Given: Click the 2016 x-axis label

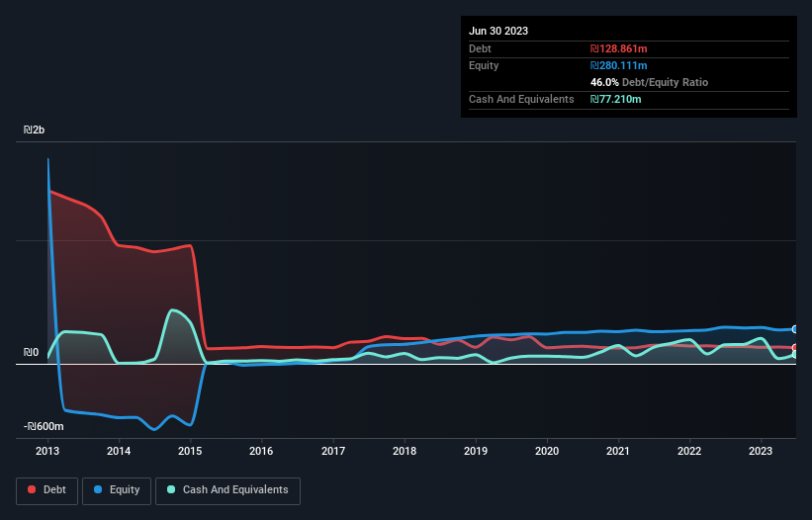Looking at the screenshot, I should pos(261,451).
